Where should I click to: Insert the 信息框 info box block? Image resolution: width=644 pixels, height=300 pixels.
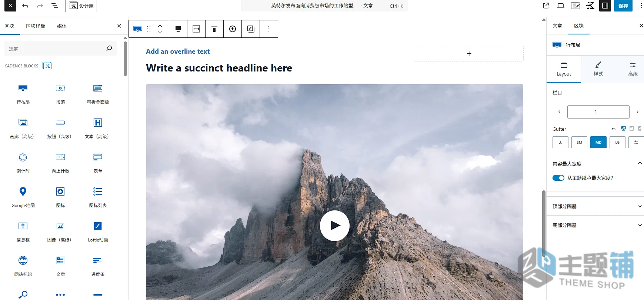tap(23, 232)
